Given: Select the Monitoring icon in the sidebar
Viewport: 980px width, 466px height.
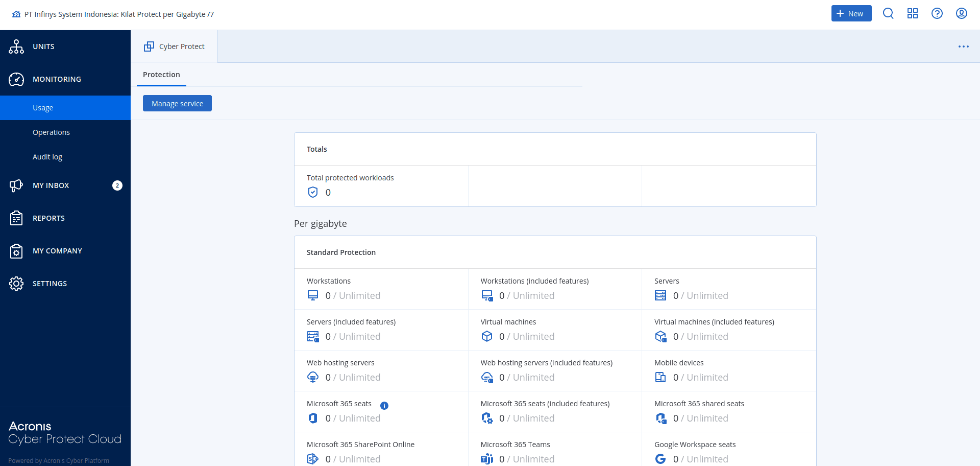Looking at the screenshot, I should [x=16, y=79].
